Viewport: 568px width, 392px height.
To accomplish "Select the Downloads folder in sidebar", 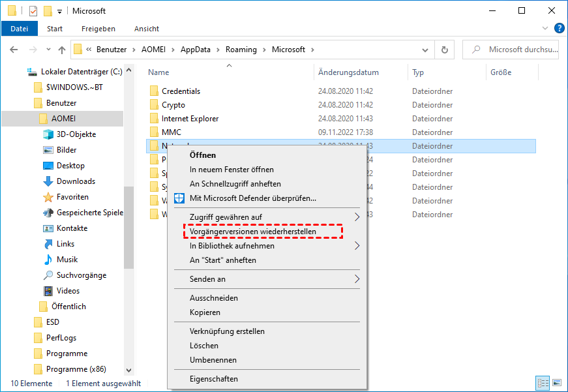I will pos(76,181).
